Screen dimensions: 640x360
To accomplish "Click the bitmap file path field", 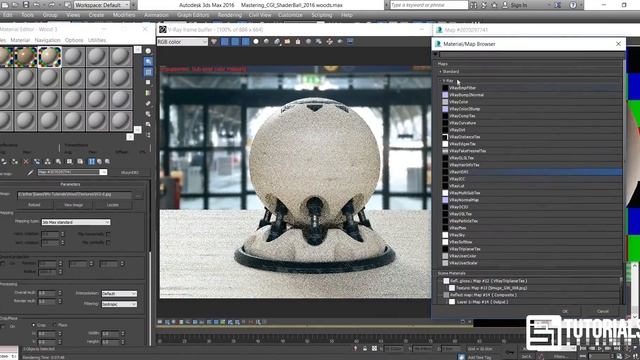I will 75,195.
